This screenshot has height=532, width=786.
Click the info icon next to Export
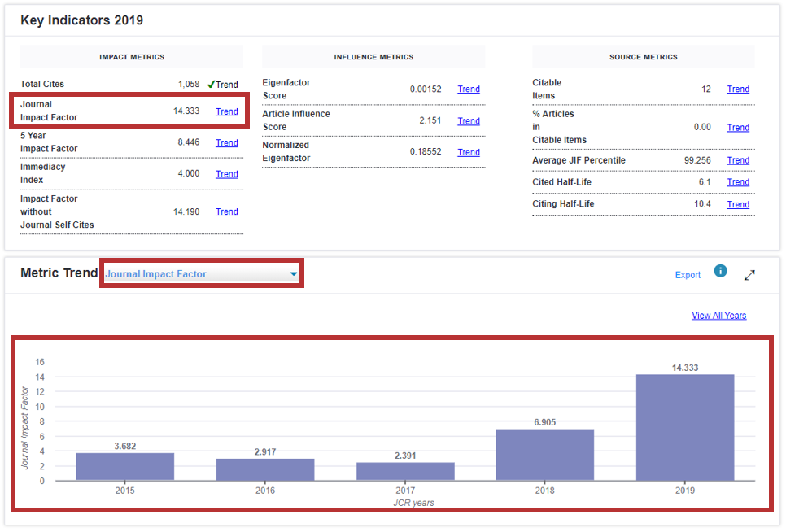coord(721,271)
